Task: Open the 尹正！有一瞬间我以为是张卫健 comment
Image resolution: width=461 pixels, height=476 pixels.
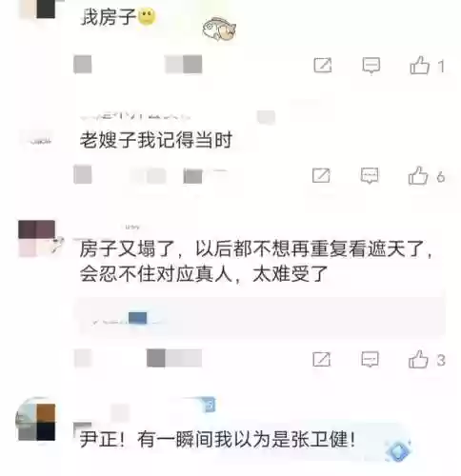Action: pyautogui.click(x=217, y=440)
